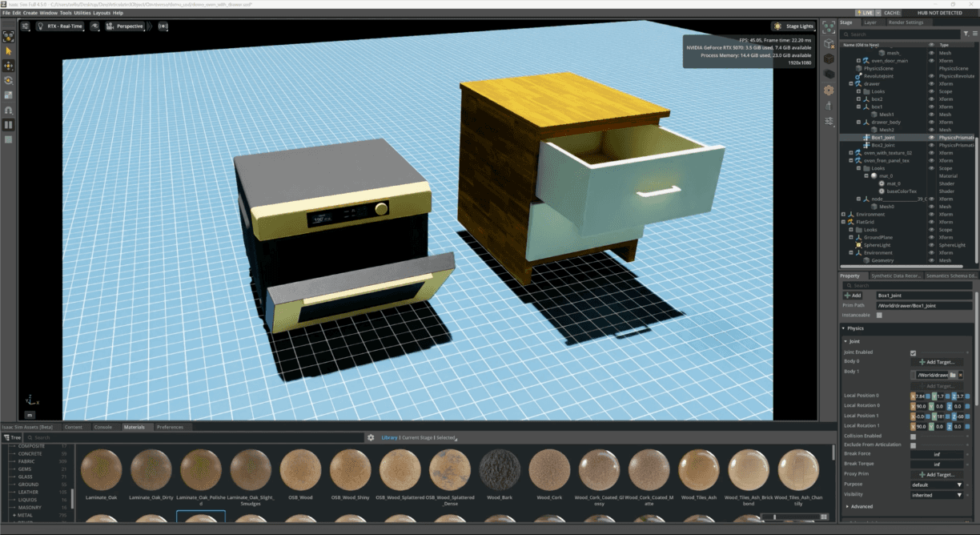Select the arrow Select tool in left toolbar
The height and width of the screenshot is (535, 980).
[x=9, y=50]
